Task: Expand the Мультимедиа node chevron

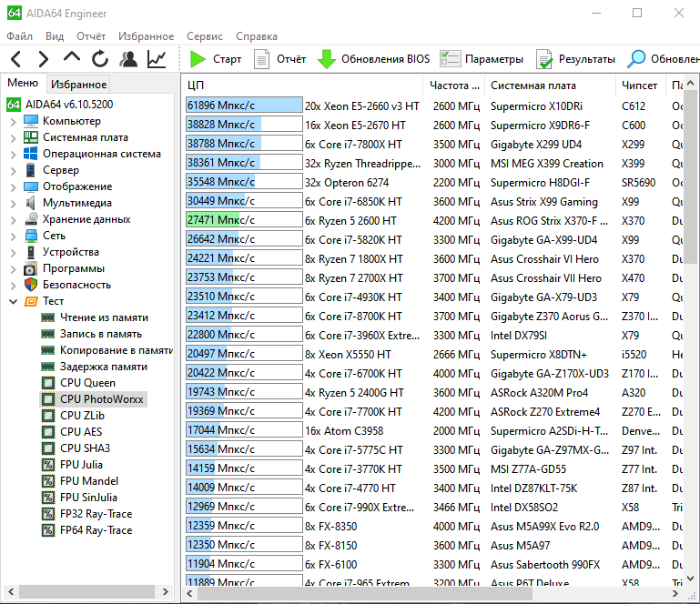Action: pos(14,204)
